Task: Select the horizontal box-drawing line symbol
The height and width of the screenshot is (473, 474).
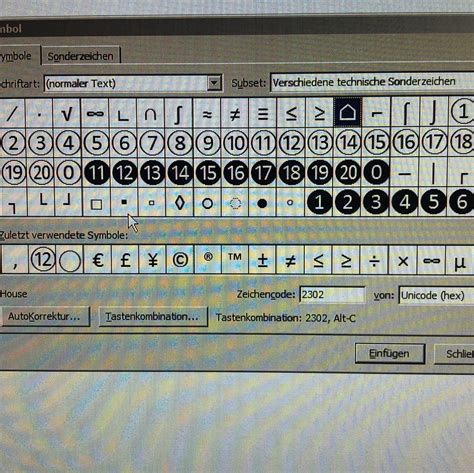Action: [x=405, y=173]
